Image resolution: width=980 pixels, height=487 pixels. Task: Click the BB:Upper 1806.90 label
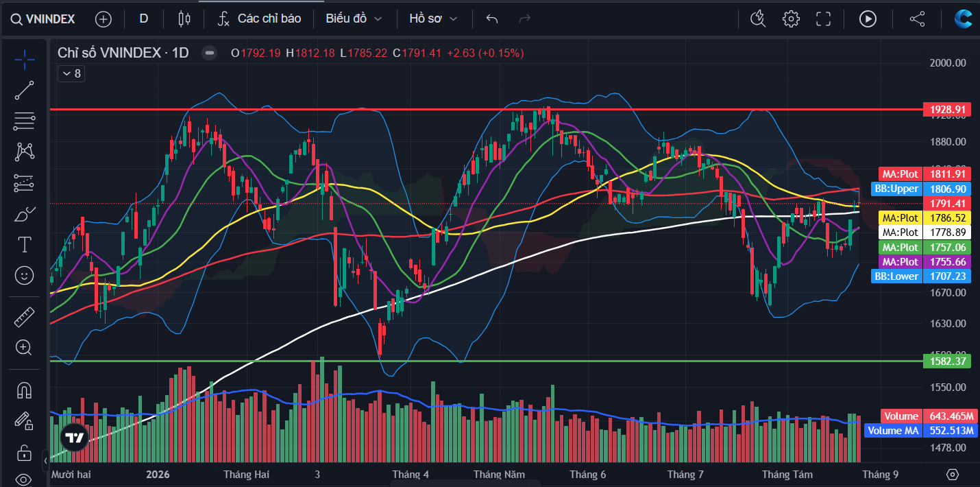tap(922, 188)
